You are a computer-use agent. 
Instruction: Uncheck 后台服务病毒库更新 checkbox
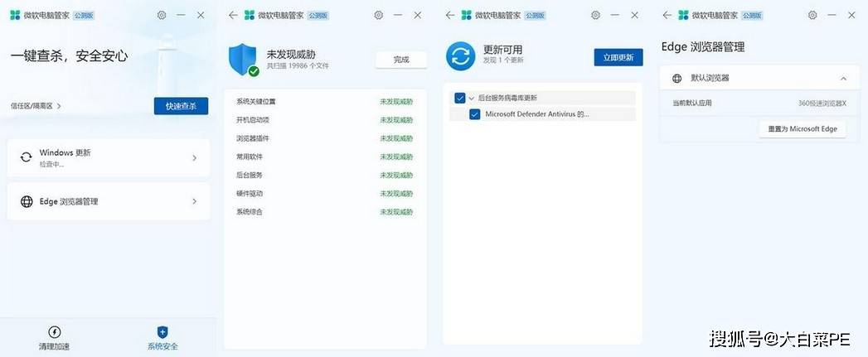[x=459, y=98]
